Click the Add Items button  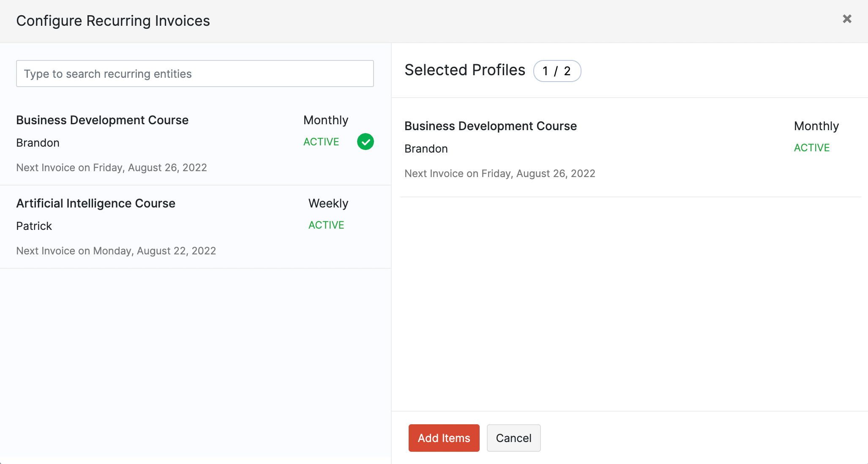444,438
